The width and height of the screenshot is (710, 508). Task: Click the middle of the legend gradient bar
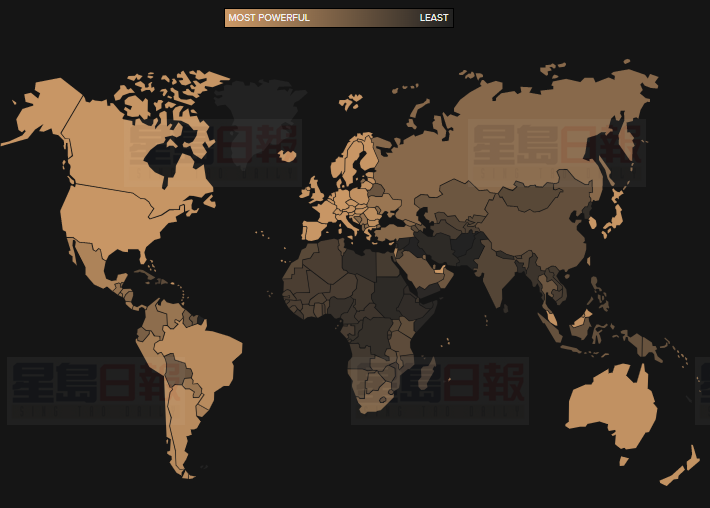(x=339, y=18)
